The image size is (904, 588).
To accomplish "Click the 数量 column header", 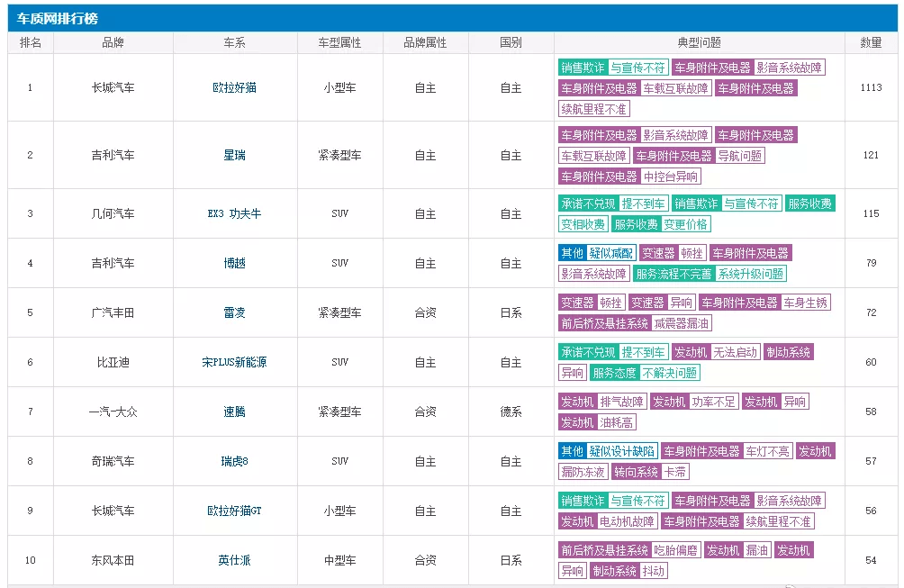I will click(872, 42).
